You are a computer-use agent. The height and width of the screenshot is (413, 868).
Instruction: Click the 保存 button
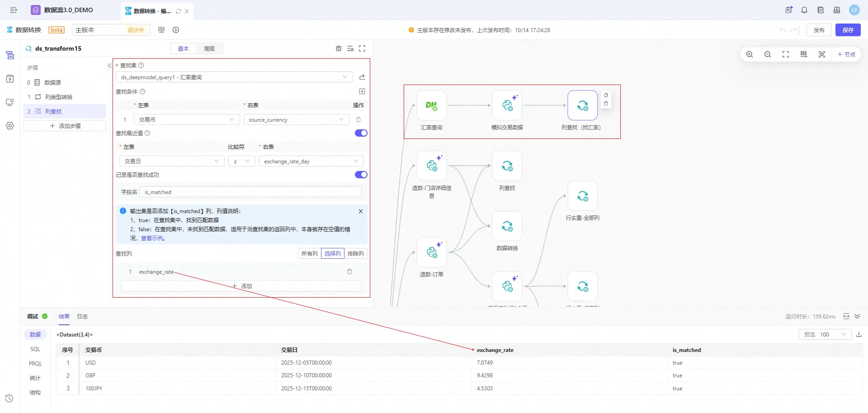(x=848, y=30)
